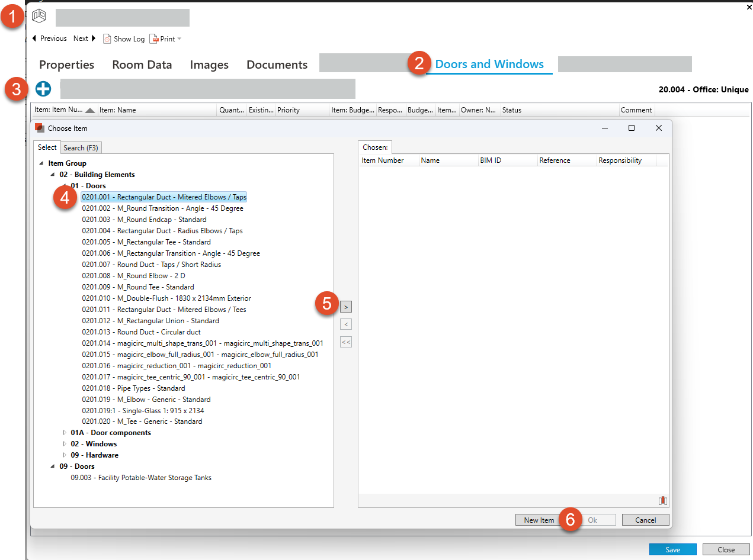
Task: Switch to the Search (F3) tab
Action: coord(81,148)
